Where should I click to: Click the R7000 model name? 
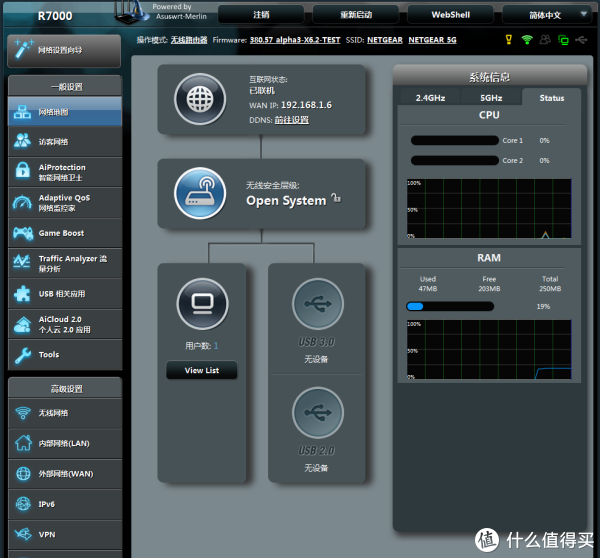(55, 16)
